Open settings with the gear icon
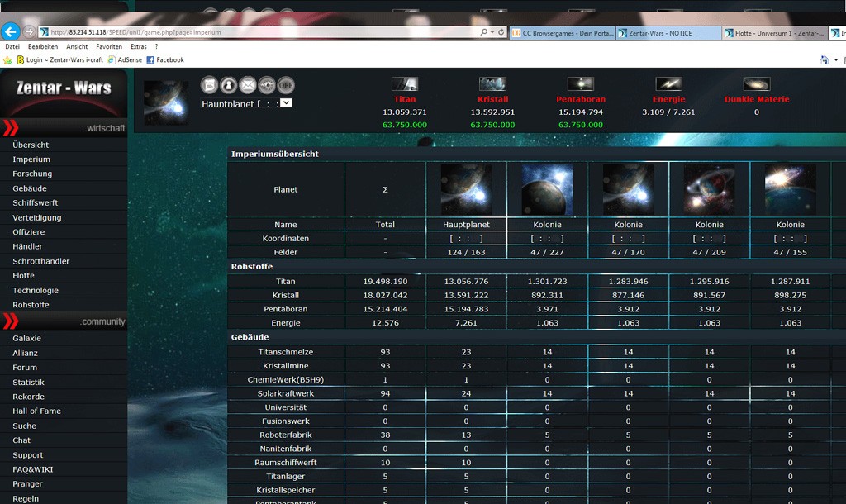846x504 pixels. tap(266, 85)
